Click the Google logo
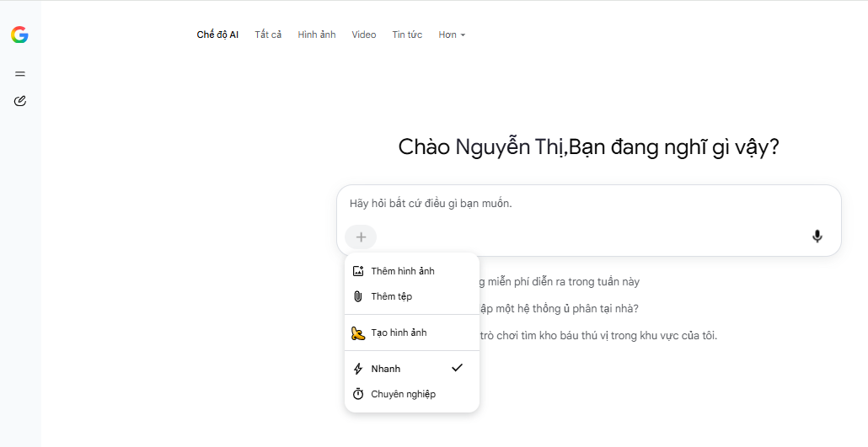 pyautogui.click(x=19, y=35)
